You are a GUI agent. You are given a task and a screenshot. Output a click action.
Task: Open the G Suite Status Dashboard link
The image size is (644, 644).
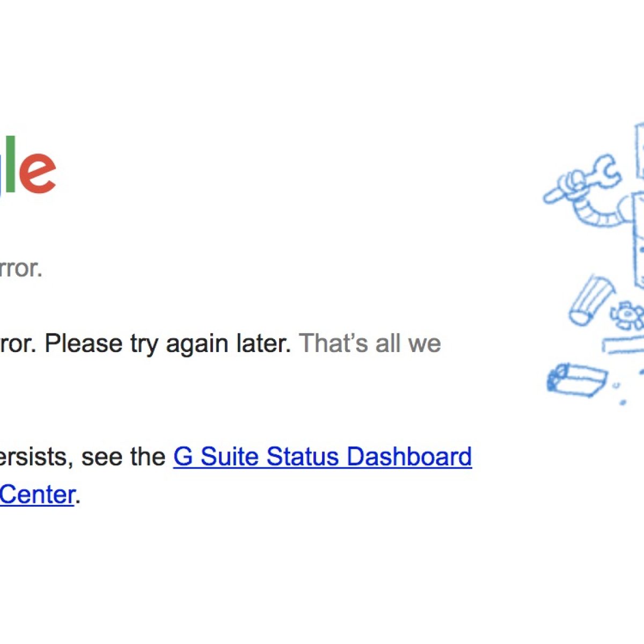(322, 457)
